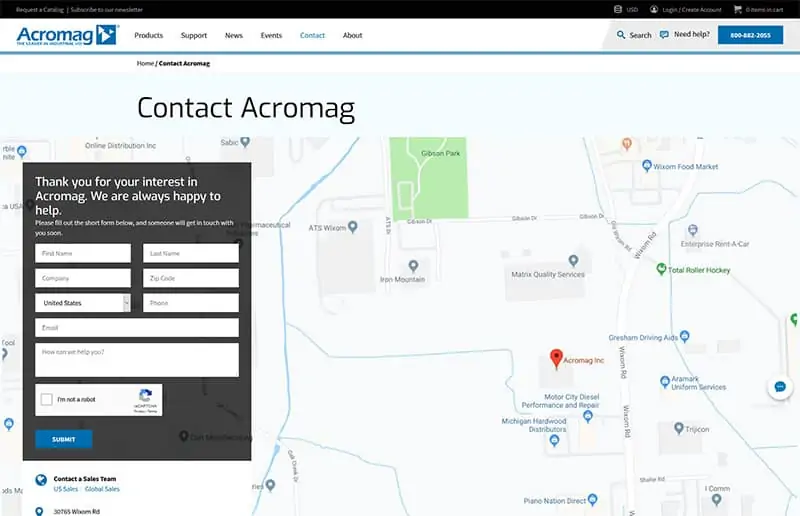Image resolution: width=800 pixels, height=516 pixels.
Task: Open the About menu
Action: (x=353, y=35)
